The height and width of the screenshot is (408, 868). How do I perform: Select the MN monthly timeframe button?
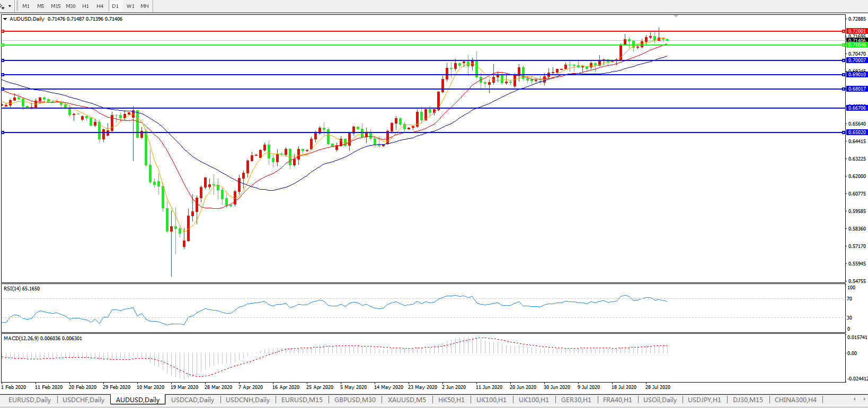(145, 6)
